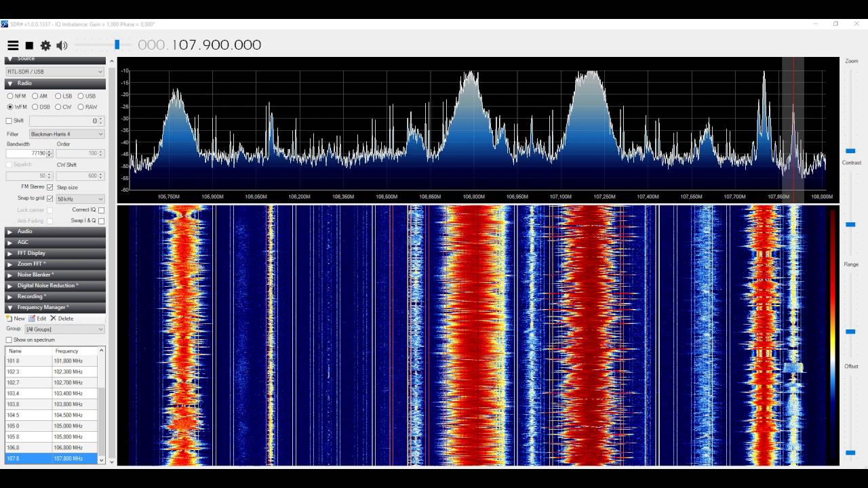Click the Shift value stepper arrows
The image size is (868, 488).
(x=101, y=121)
